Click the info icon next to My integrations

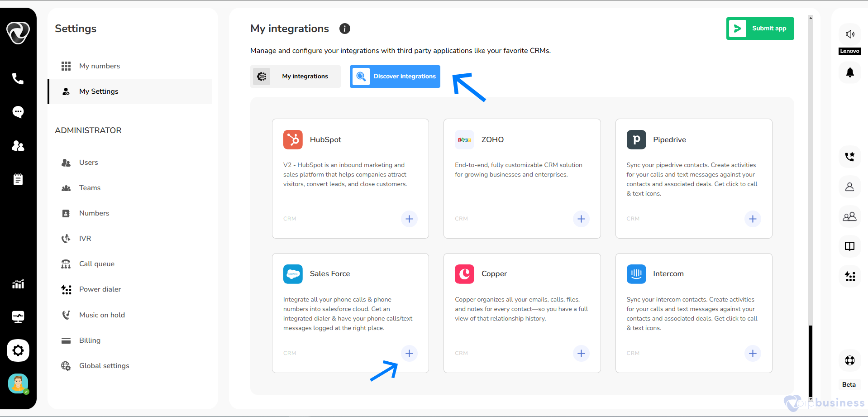(345, 29)
